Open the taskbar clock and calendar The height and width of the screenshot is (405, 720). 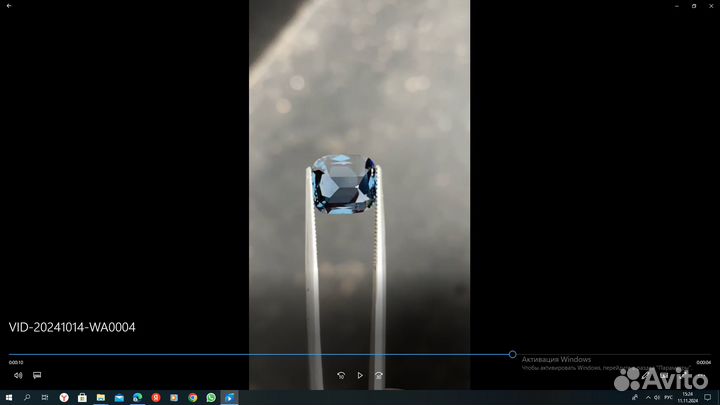(687, 398)
